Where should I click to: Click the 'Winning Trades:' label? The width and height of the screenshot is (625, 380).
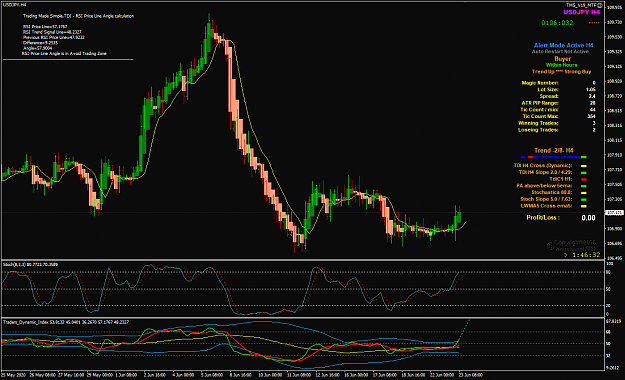click(x=538, y=123)
